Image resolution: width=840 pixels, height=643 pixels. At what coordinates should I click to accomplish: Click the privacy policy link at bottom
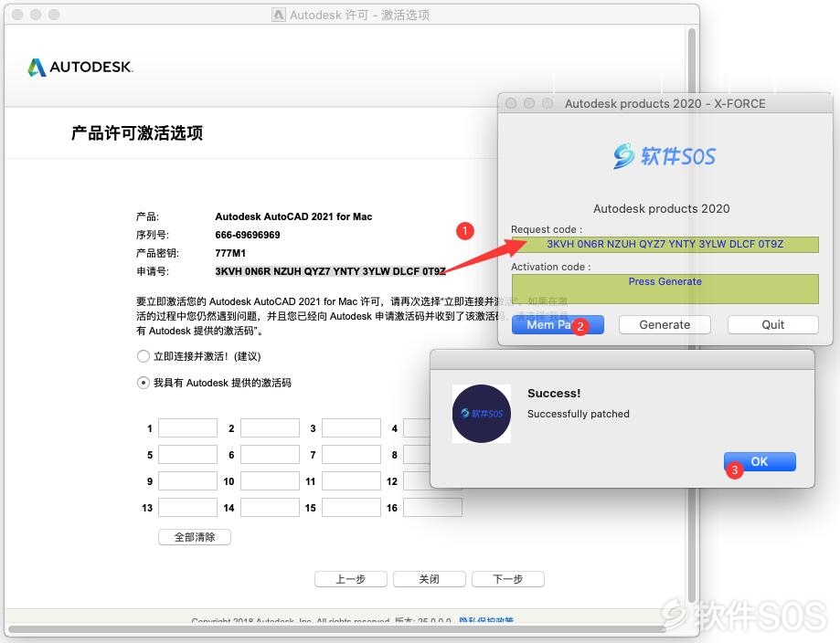[486, 620]
